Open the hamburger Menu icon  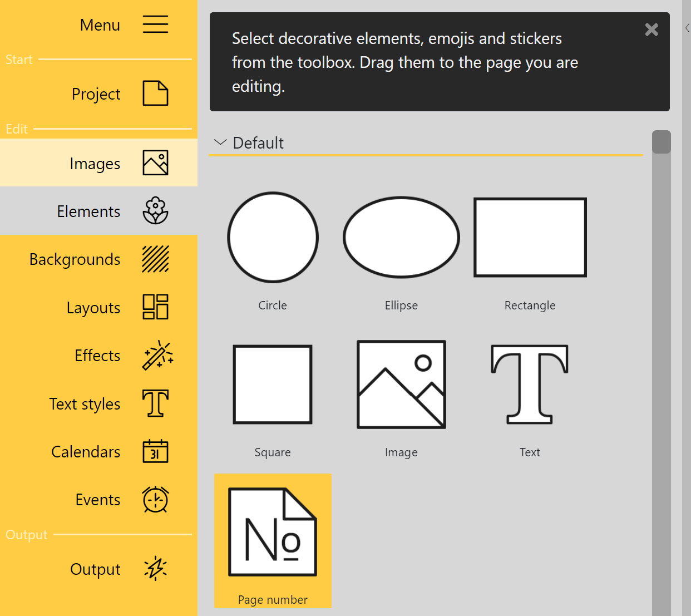(155, 24)
